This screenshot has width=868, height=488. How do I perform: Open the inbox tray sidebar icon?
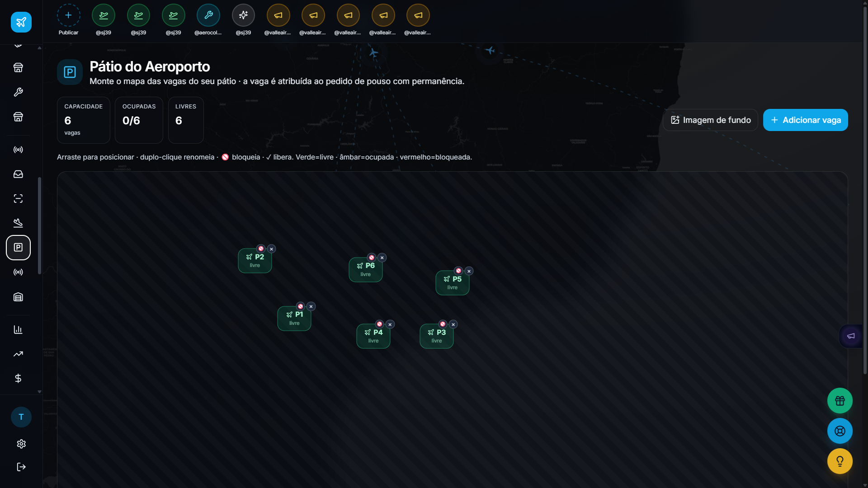18,174
